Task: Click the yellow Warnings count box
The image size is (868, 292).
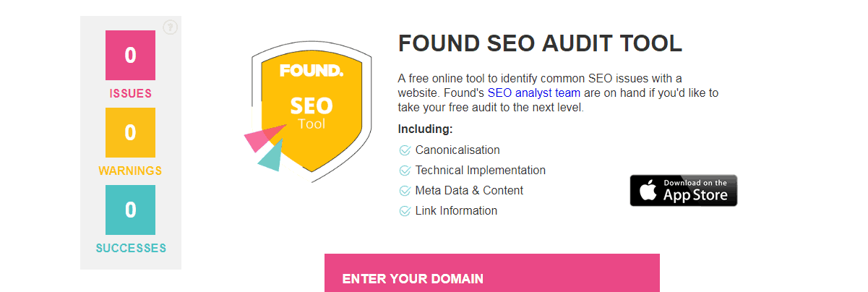Action: coord(130,132)
